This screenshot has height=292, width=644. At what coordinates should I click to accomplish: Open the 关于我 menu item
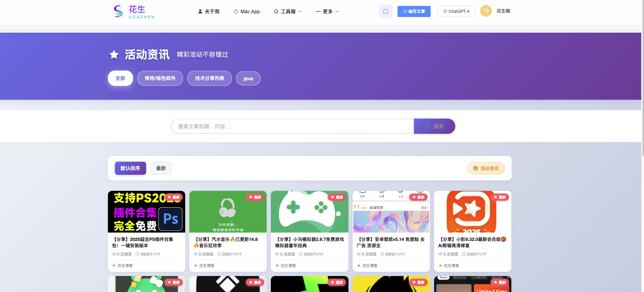pyautogui.click(x=209, y=11)
